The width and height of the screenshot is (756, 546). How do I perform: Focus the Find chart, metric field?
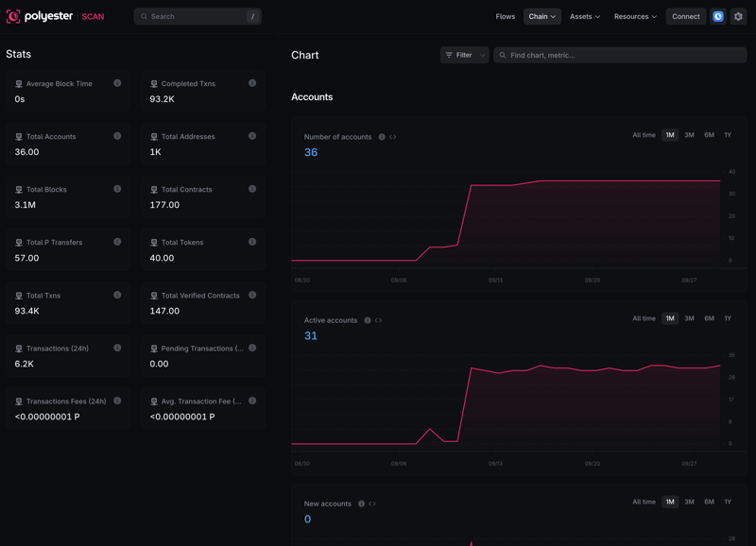620,55
